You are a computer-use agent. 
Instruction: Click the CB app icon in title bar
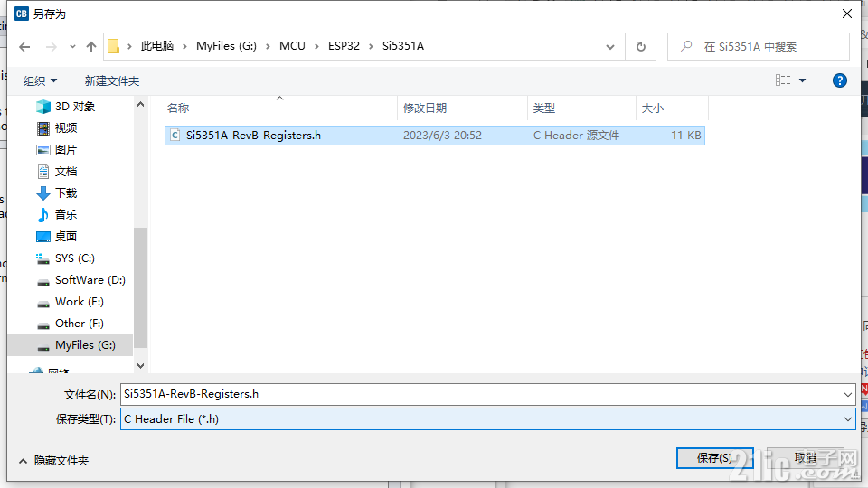coord(21,14)
